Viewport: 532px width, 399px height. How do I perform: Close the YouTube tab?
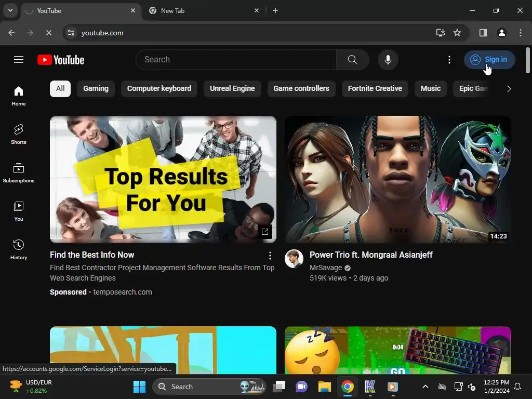(x=133, y=10)
